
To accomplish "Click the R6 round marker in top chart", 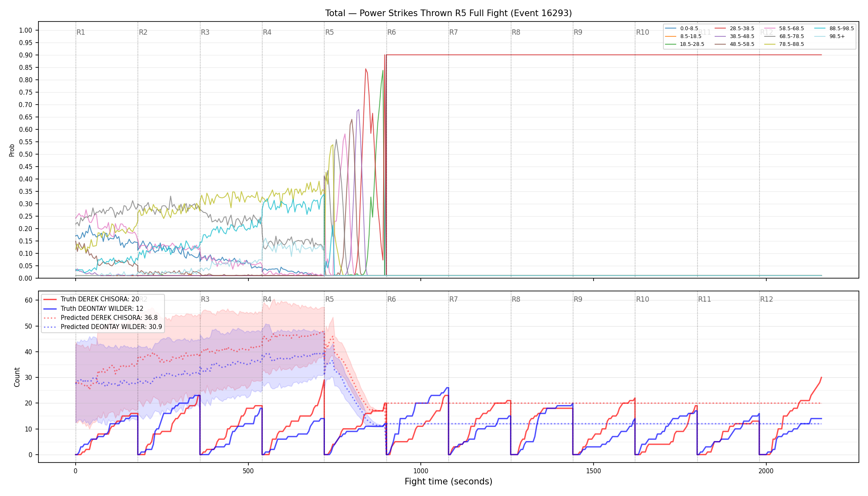I will (x=391, y=32).
